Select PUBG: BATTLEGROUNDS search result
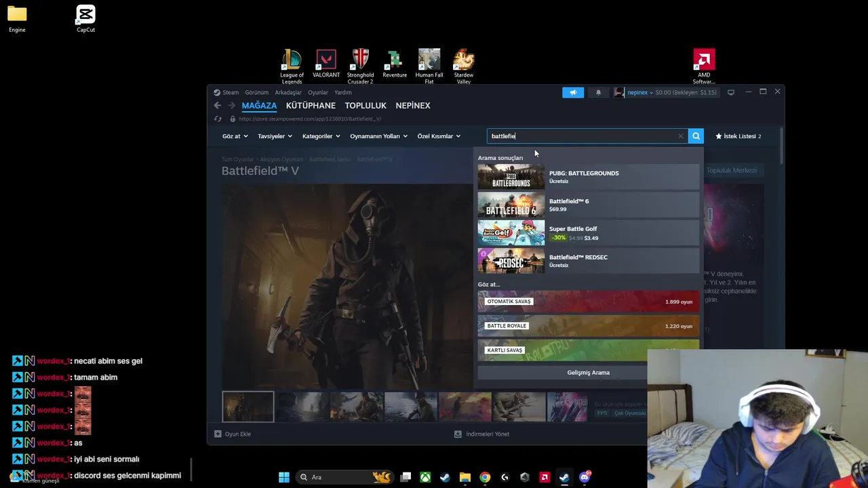The image size is (868, 488). click(588, 177)
